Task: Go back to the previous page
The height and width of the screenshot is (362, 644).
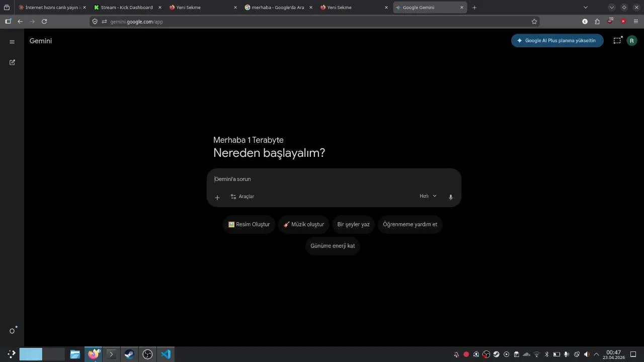Action: point(20,22)
